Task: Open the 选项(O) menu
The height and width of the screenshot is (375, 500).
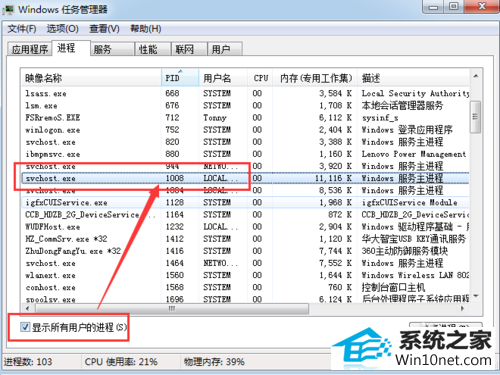Action: (x=62, y=29)
